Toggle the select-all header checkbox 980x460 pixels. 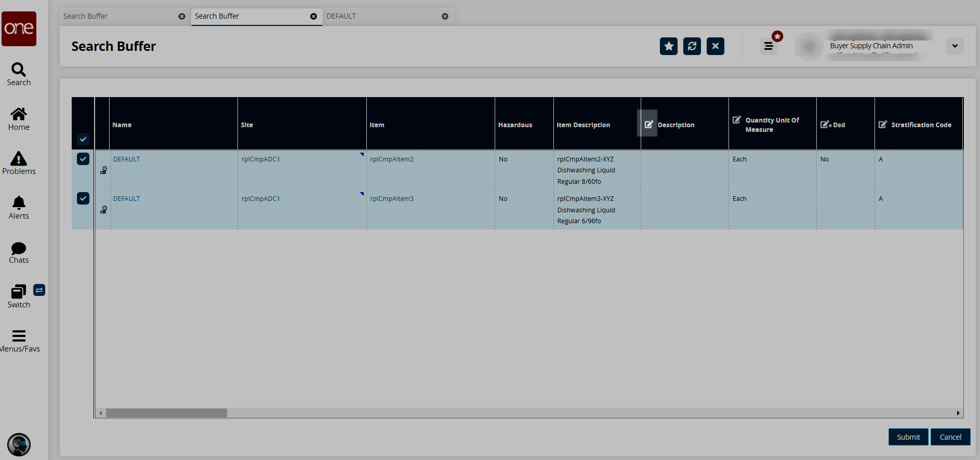(x=83, y=139)
